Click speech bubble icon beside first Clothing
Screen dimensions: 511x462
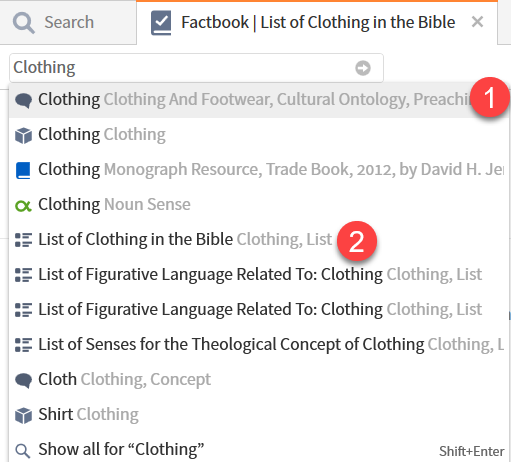[23, 100]
